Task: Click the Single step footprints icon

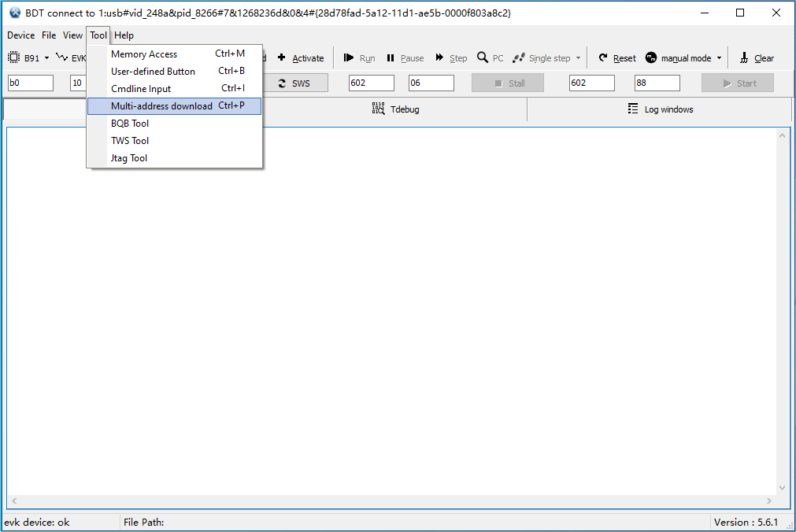Action: tap(518, 58)
